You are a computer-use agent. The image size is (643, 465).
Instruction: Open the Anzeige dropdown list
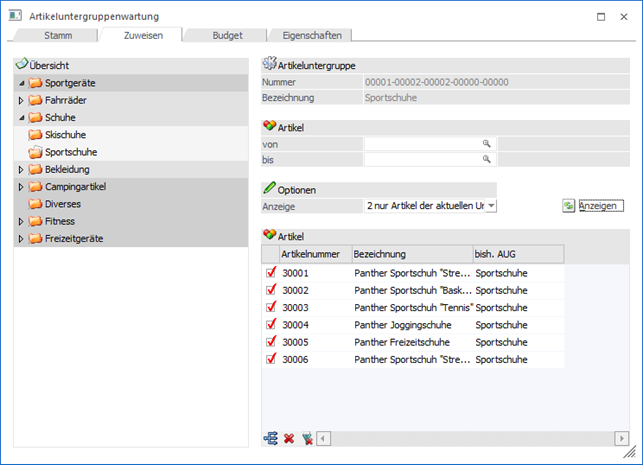pos(491,205)
